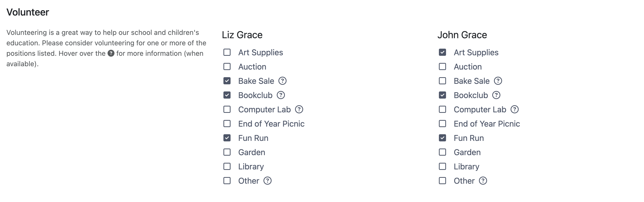This screenshot has height=202, width=644.
Task: Tick Library checkbox for John Grace
Action: (443, 167)
